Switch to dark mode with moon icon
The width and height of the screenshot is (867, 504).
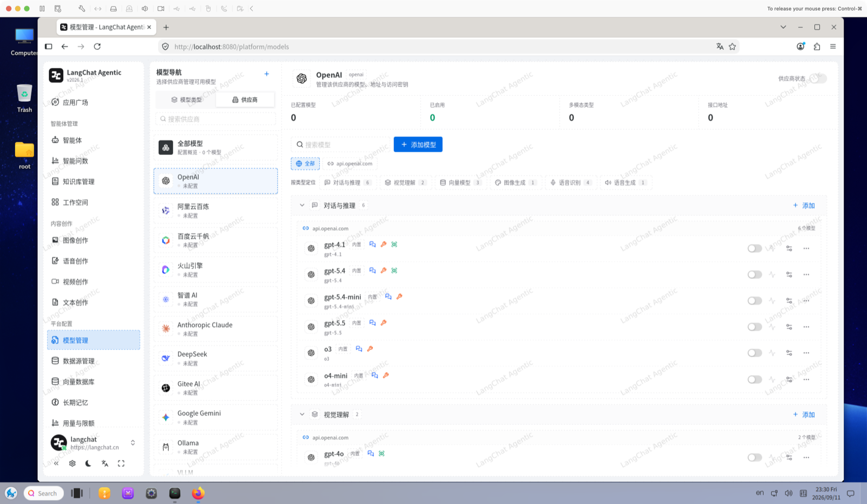coord(88,463)
